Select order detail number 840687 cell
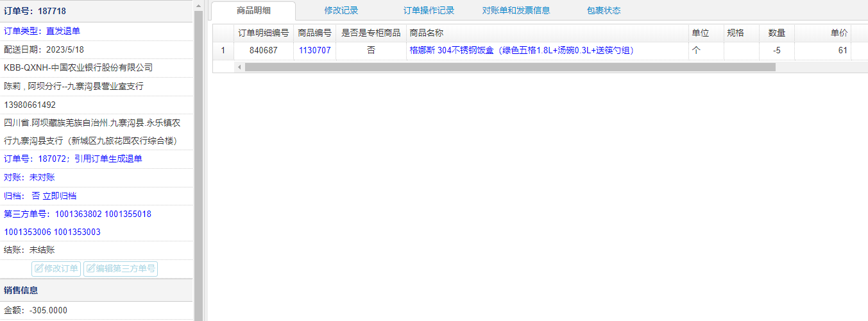Viewport: 868px width, 321px height. click(x=263, y=50)
